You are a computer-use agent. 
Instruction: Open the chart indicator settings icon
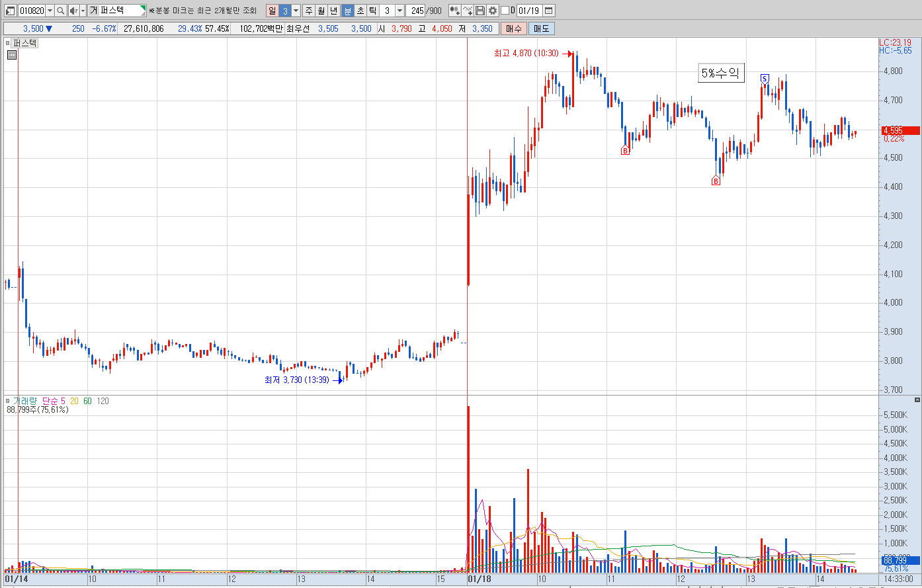coord(455,11)
